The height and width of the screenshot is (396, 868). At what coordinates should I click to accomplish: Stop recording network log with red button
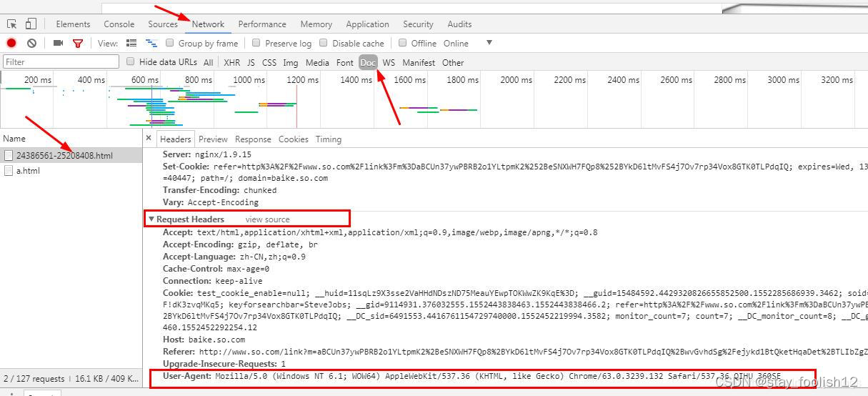11,44
